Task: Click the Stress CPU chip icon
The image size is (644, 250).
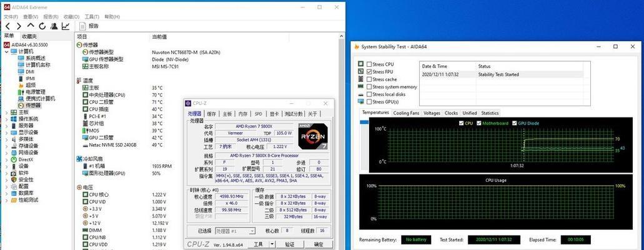Action: coord(361,64)
